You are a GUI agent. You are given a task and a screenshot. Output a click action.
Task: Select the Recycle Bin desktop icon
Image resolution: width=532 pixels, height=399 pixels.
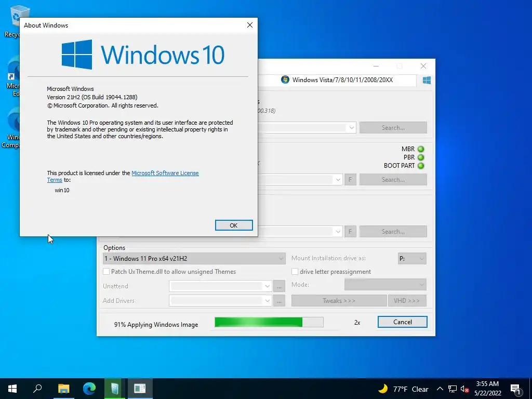pyautogui.click(x=12, y=21)
